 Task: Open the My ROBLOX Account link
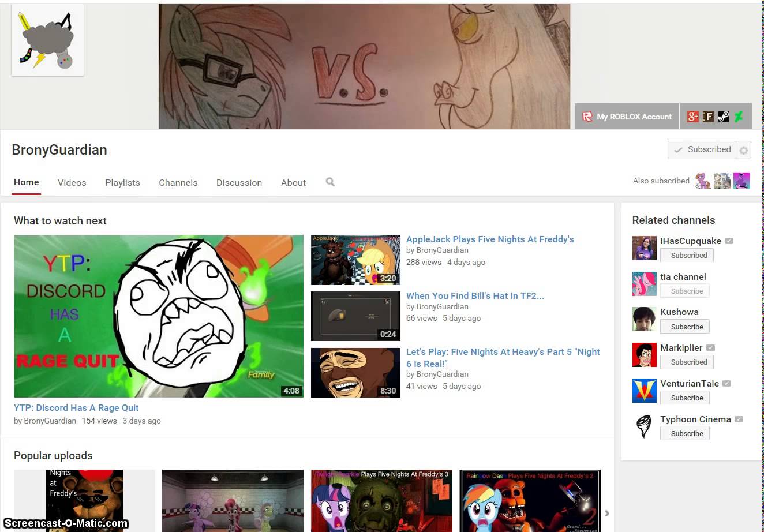(x=627, y=117)
